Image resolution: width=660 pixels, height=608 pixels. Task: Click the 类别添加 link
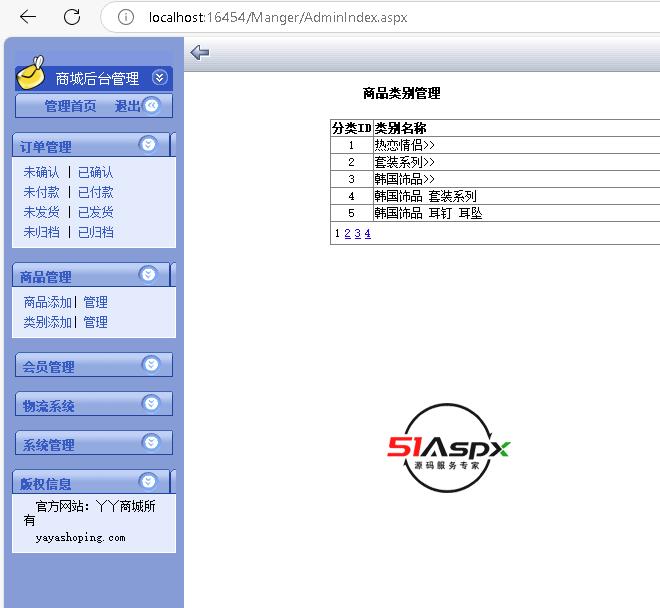(x=48, y=322)
